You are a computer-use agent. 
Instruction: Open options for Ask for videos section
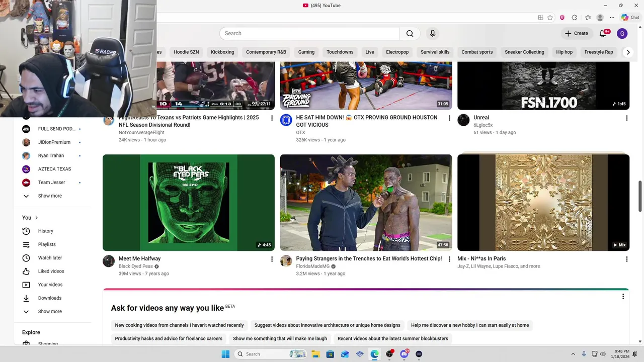pos(623,297)
